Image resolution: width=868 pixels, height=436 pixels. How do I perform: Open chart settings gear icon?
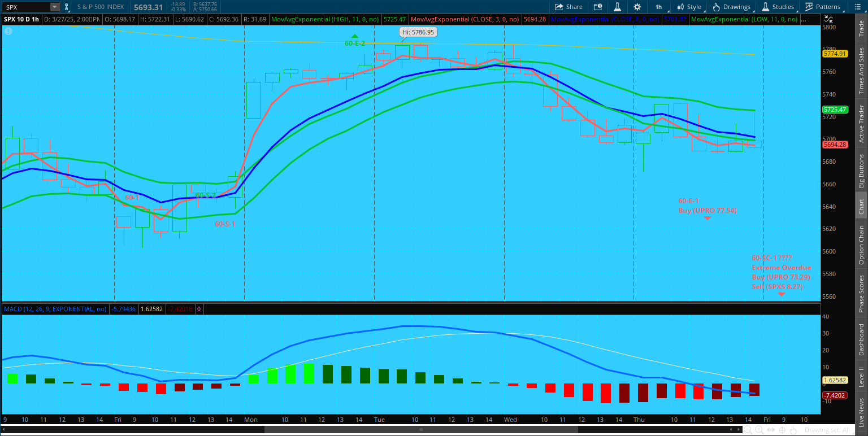tap(637, 7)
